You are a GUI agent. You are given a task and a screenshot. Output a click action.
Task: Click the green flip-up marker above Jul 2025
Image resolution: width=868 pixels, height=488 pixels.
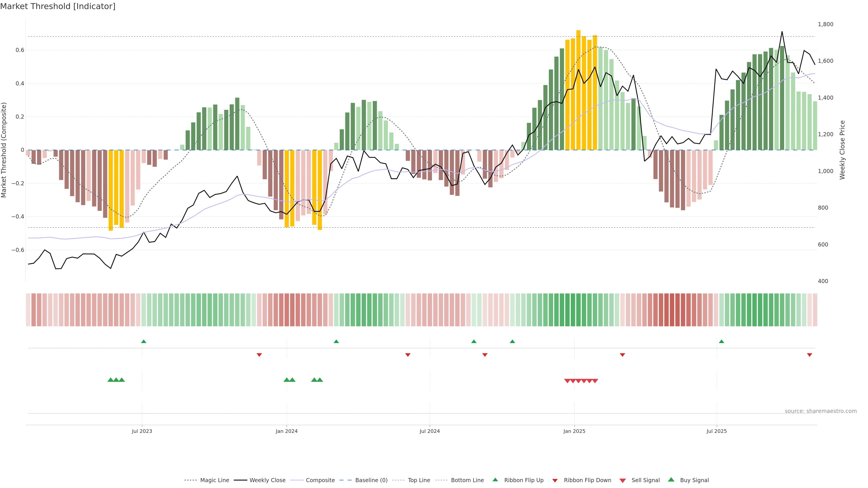point(722,342)
